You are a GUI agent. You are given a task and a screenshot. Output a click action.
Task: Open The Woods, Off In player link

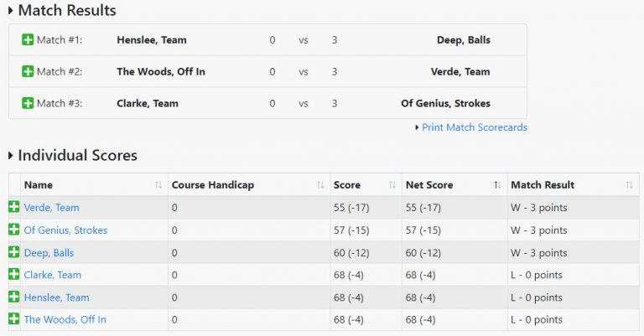click(65, 319)
